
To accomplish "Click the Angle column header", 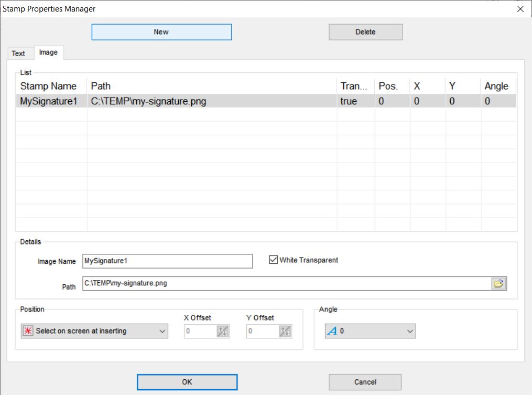I will 498,86.
